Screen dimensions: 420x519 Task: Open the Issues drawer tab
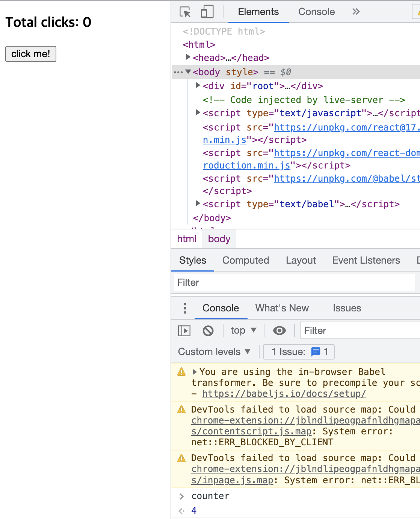347,308
